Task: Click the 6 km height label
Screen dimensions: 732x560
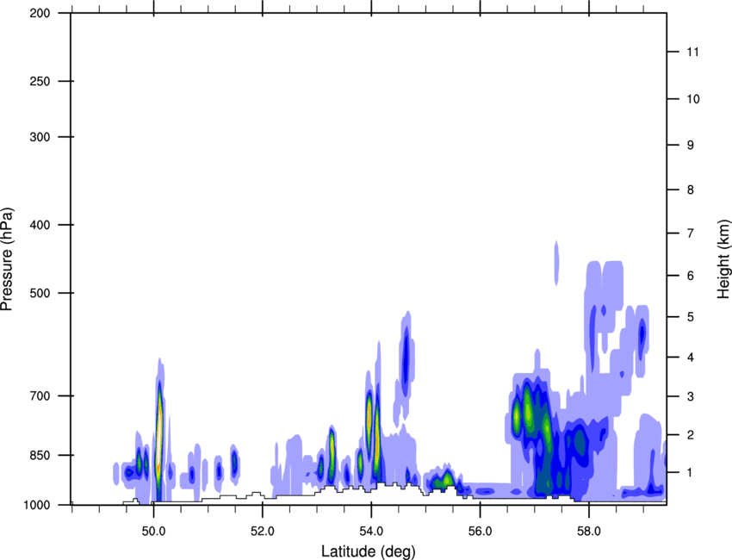Action: click(x=691, y=276)
